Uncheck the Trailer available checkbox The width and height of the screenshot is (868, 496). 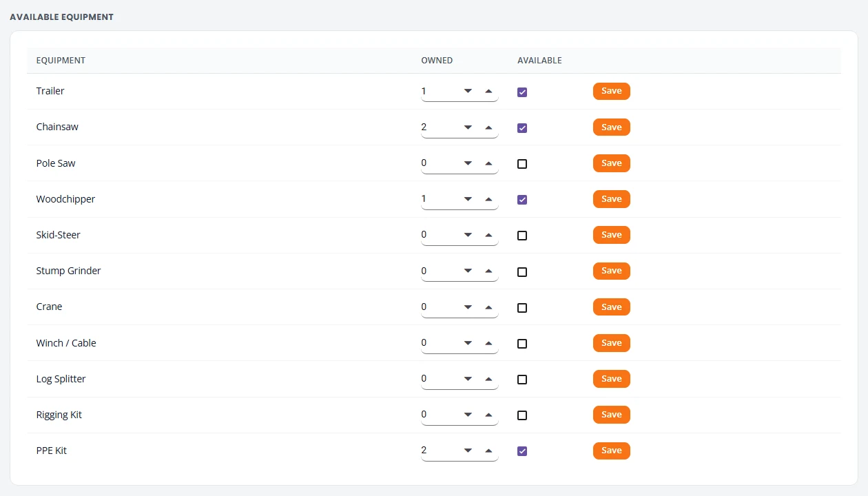click(x=522, y=92)
